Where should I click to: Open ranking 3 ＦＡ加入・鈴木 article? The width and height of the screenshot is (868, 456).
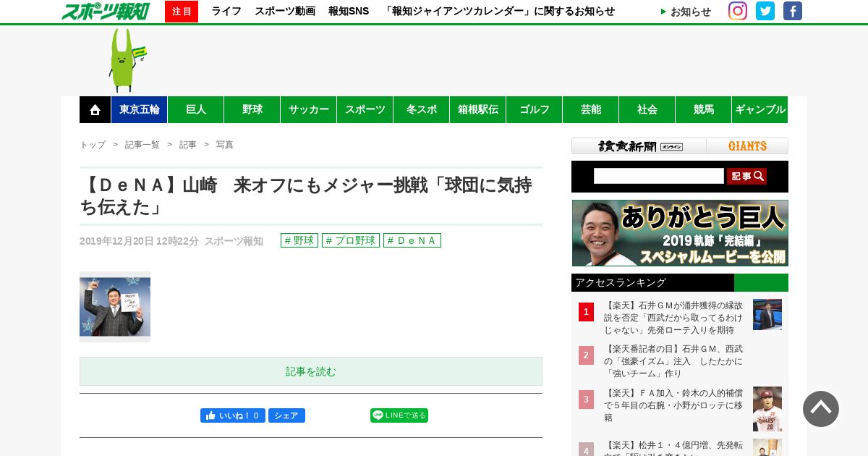(673, 405)
